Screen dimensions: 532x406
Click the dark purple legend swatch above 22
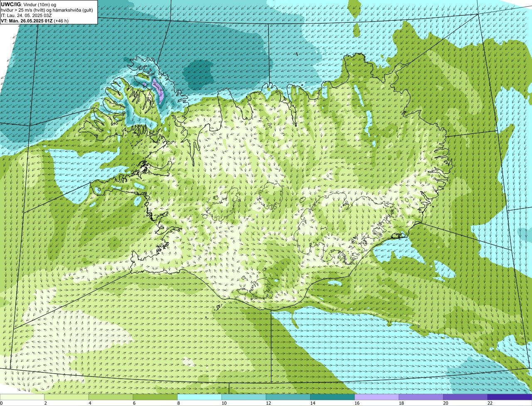(510, 397)
